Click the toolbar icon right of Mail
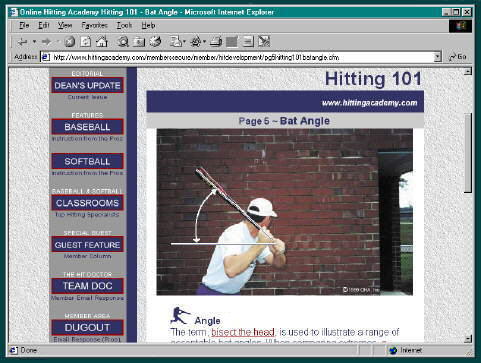This screenshot has height=363, width=481. [196, 42]
